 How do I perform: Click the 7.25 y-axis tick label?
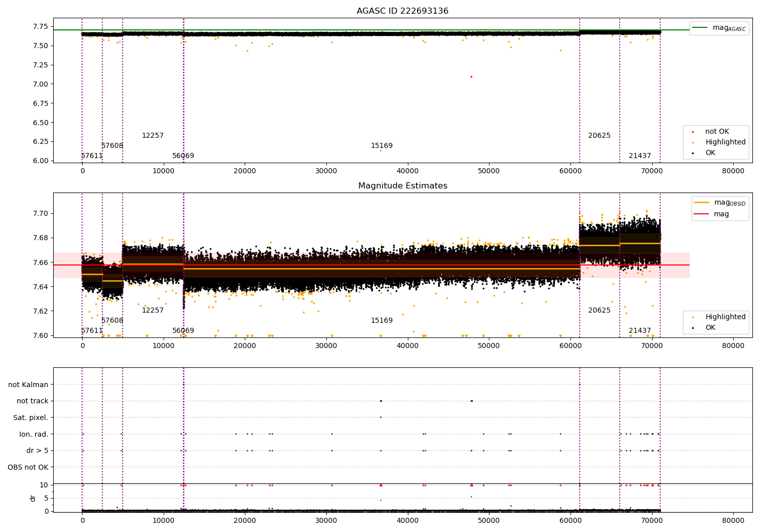tap(40, 65)
